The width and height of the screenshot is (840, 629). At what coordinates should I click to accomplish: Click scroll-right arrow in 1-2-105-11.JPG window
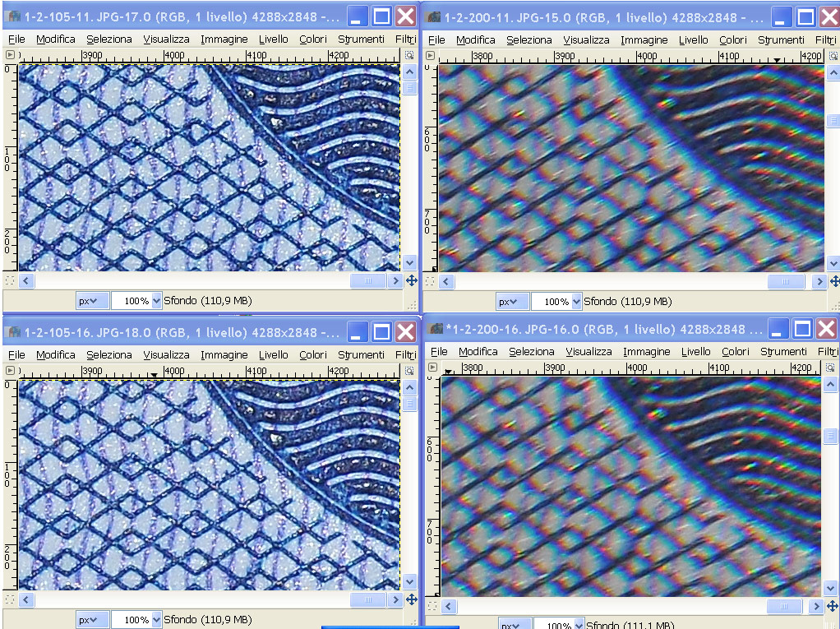tap(395, 280)
